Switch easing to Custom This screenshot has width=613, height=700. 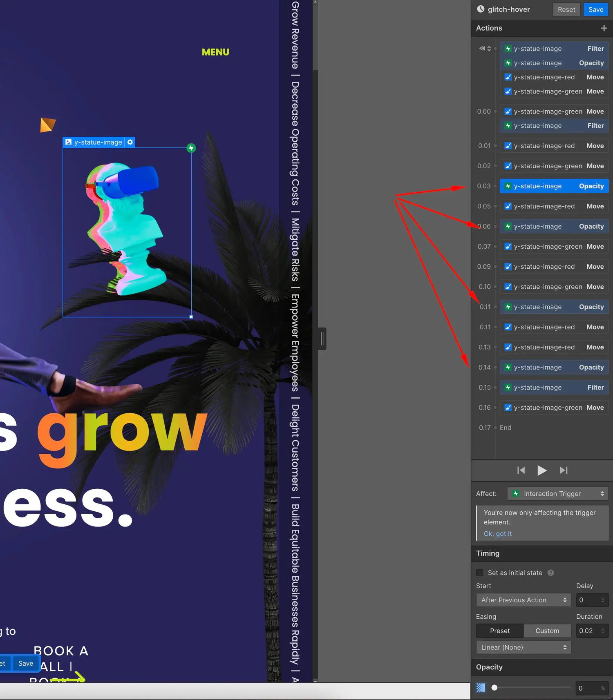(x=547, y=631)
